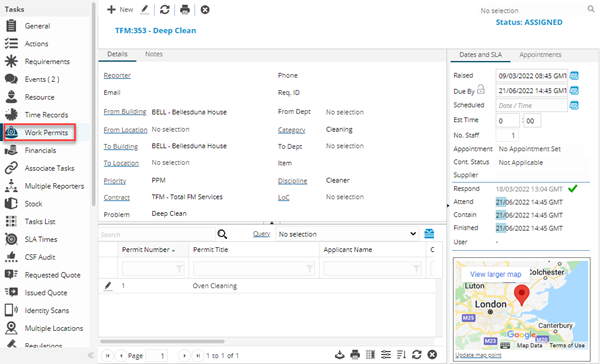This screenshot has height=364, width=600.
Task: Open Issued Quote in the sidebar
Action: tap(46, 293)
